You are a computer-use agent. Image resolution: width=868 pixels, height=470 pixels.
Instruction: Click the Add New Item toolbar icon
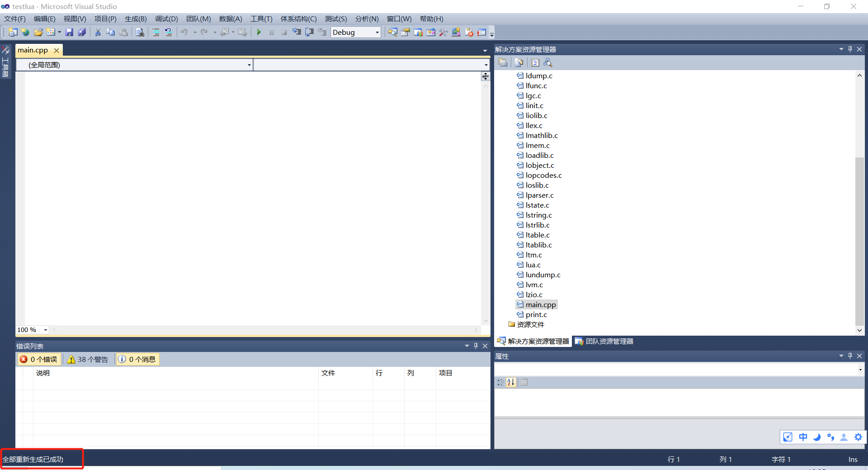[x=51, y=32]
